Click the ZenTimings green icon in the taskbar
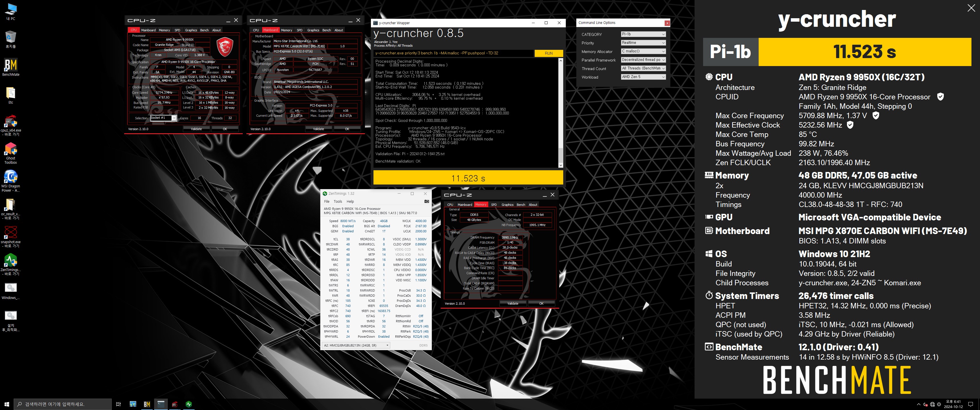This screenshot has width=980, height=410. pyautogui.click(x=189, y=404)
